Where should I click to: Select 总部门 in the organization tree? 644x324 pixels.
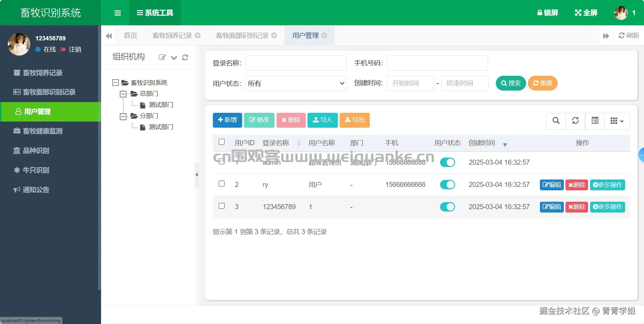point(149,94)
